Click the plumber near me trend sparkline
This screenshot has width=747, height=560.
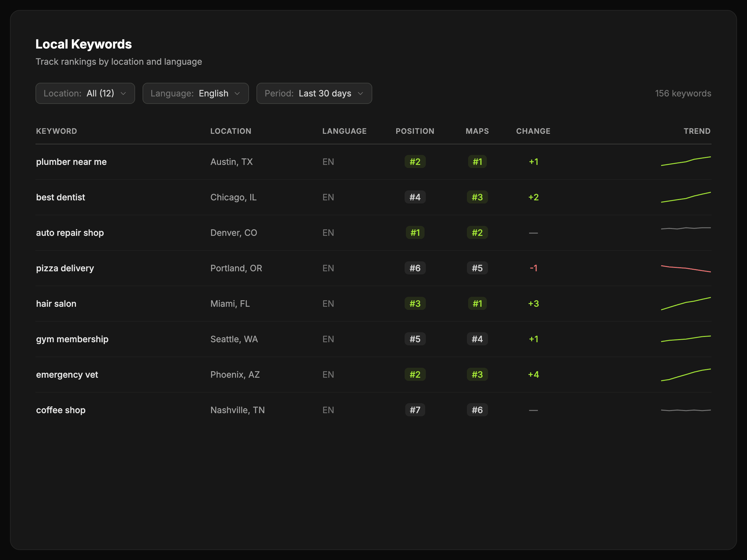[x=686, y=161]
